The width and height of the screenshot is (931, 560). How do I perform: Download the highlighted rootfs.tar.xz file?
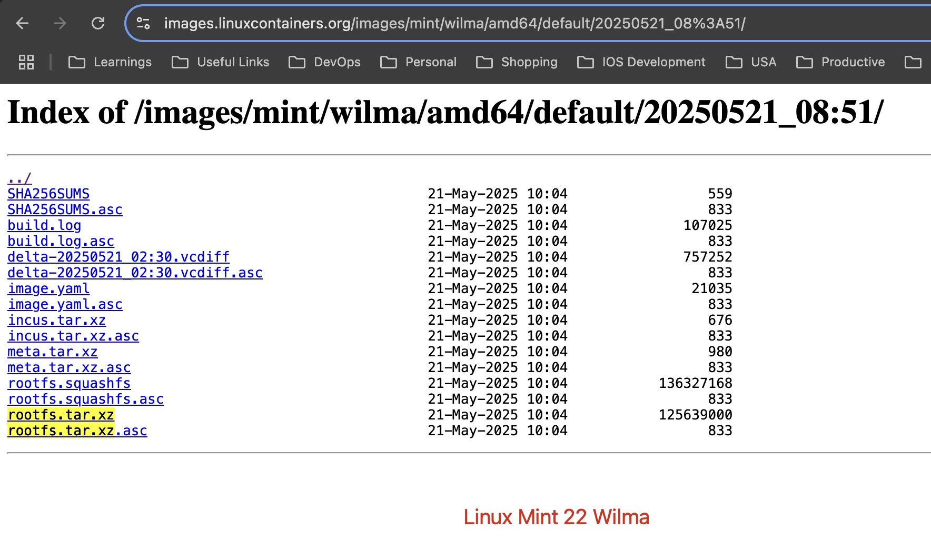[x=61, y=415]
